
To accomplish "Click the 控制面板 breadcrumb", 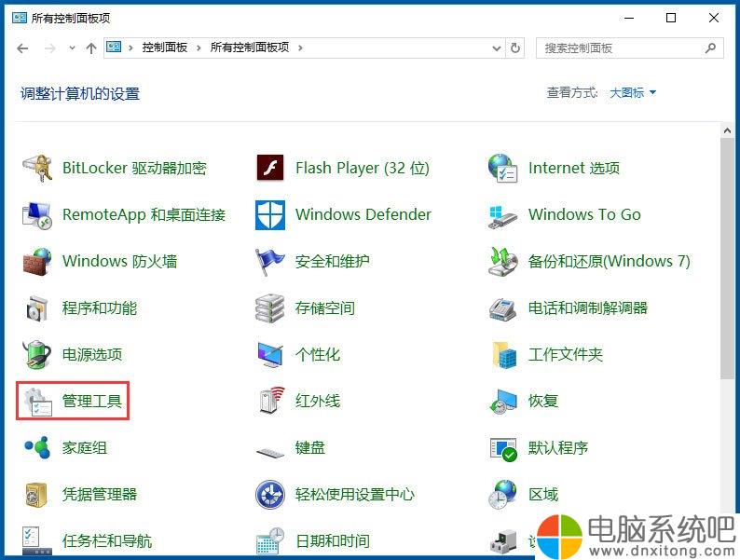I will [x=165, y=48].
